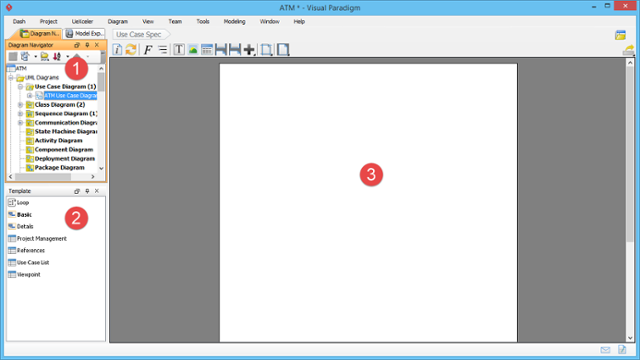Click the italic F font icon
This screenshot has width=640, height=360.
coord(148,50)
